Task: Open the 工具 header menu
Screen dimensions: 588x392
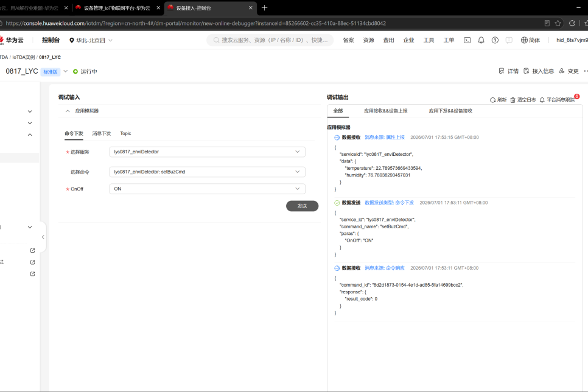Action: (429, 40)
